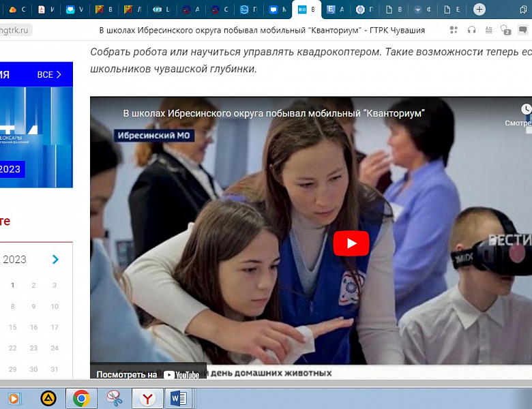
Task: Open Snipping Tool scissors icon in taskbar
Action: point(115,399)
